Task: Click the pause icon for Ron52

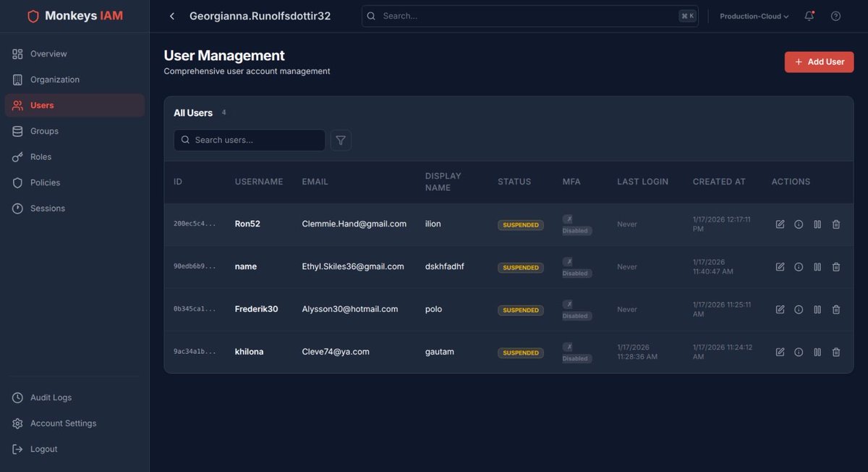Action: pos(817,224)
